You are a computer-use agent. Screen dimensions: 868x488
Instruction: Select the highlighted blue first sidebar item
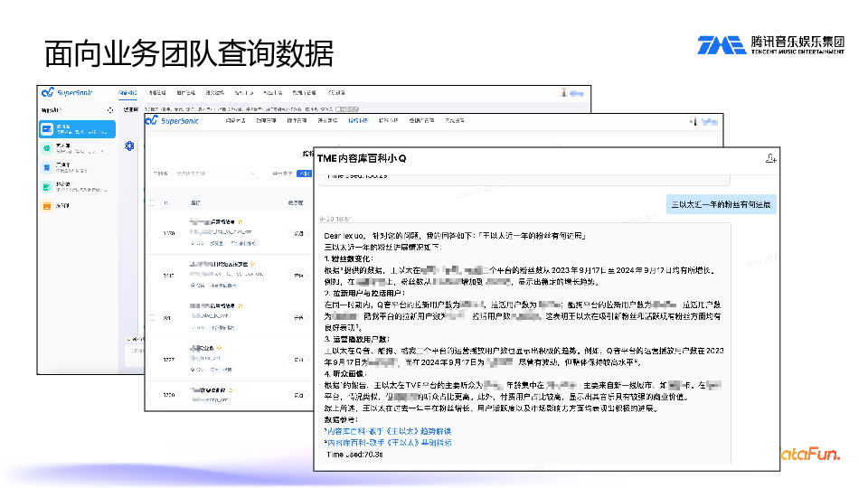pyautogui.click(x=77, y=129)
